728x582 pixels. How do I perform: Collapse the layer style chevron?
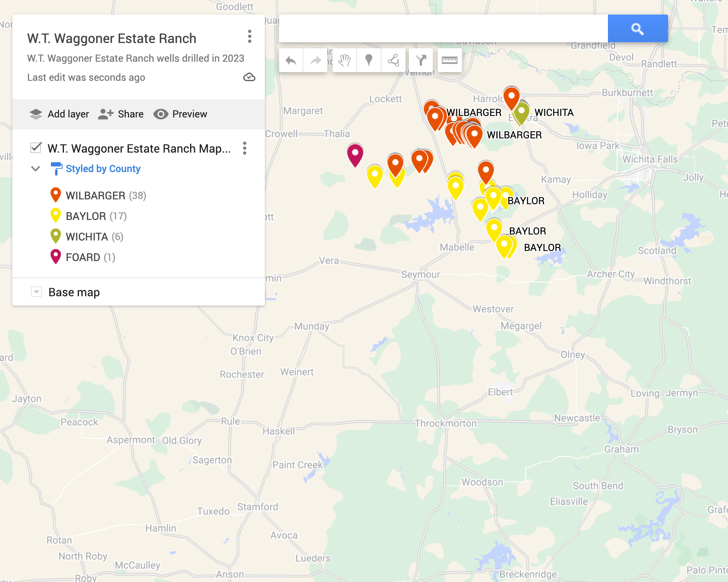tap(36, 169)
